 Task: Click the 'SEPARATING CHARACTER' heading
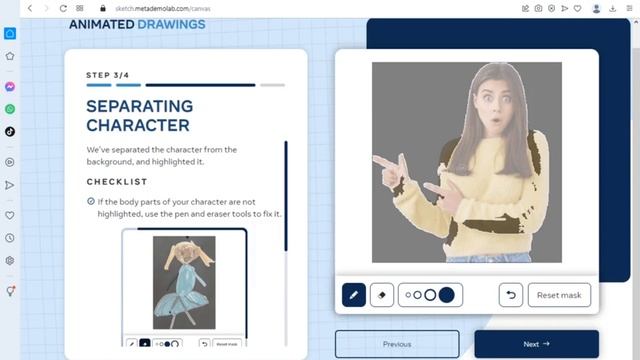pos(140,116)
